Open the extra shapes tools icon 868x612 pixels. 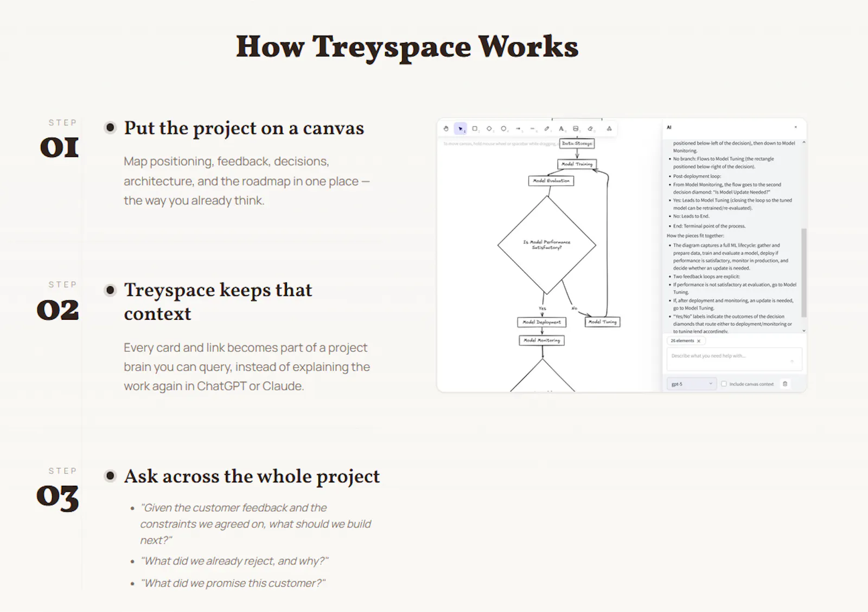(x=609, y=128)
